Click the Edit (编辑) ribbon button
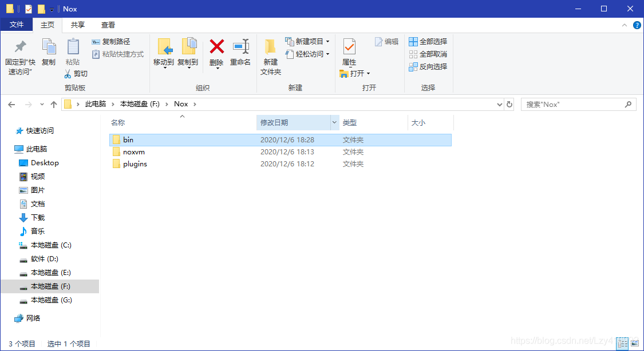The height and width of the screenshot is (351, 644). click(386, 41)
